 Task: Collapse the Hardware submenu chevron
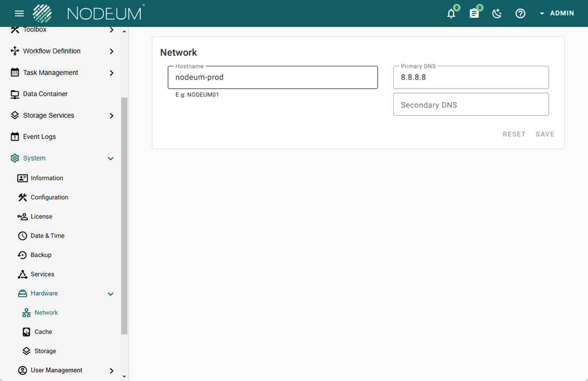tap(110, 294)
